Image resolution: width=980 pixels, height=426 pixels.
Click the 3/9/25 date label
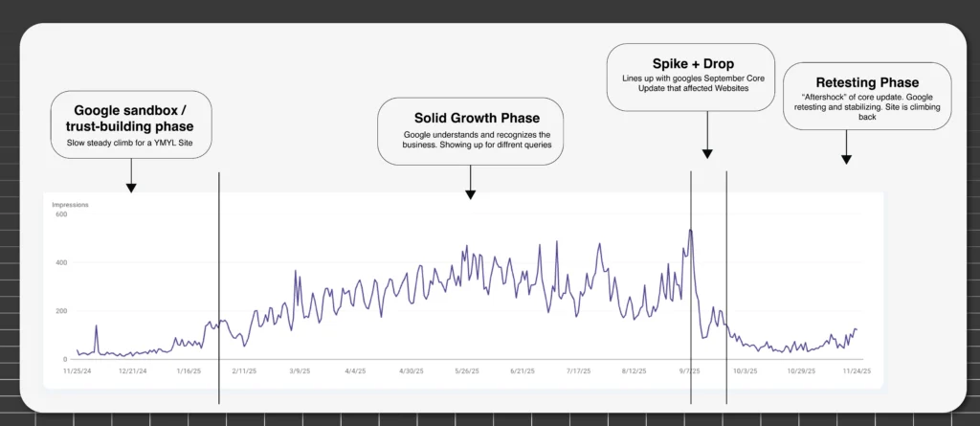(x=301, y=370)
